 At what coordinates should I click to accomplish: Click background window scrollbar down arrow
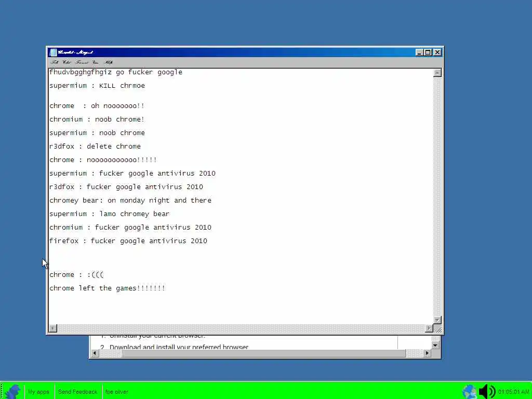(x=436, y=345)
